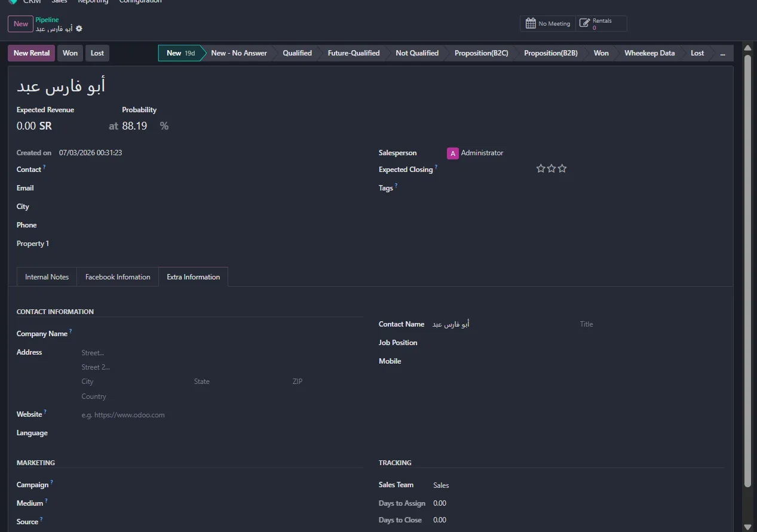Show help tooltip next to Source label
This screenshot has height=532, width=757.
pos(41,519)
